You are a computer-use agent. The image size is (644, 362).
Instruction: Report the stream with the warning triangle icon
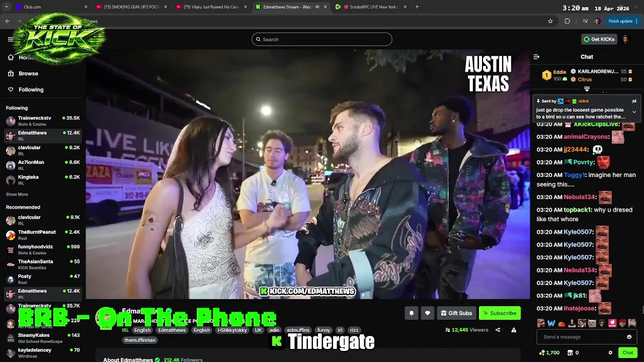(x=514, y=330)
